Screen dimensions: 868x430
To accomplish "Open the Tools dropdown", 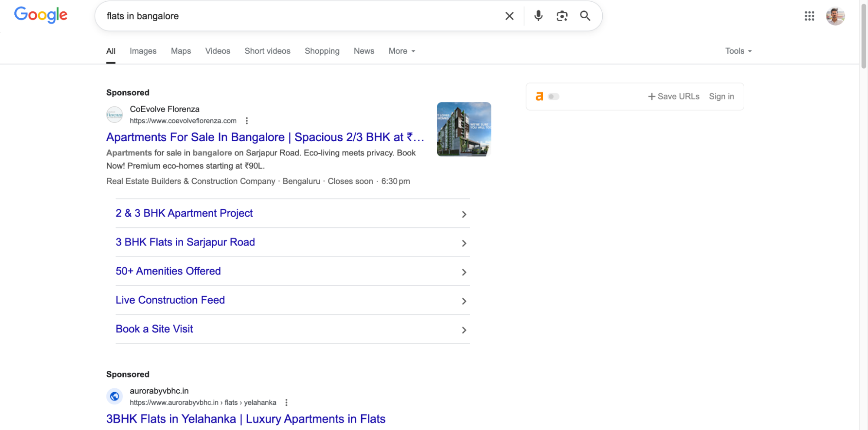I will tap(737, 51).
